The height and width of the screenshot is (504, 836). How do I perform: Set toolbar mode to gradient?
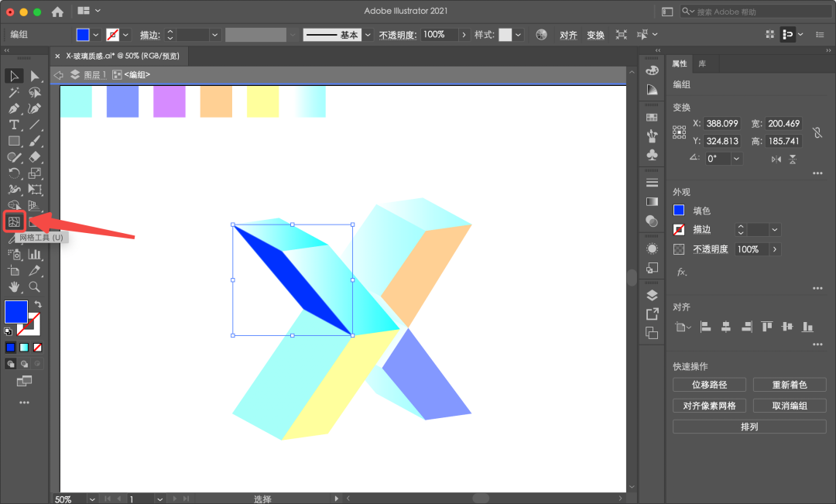pos(24,348)
